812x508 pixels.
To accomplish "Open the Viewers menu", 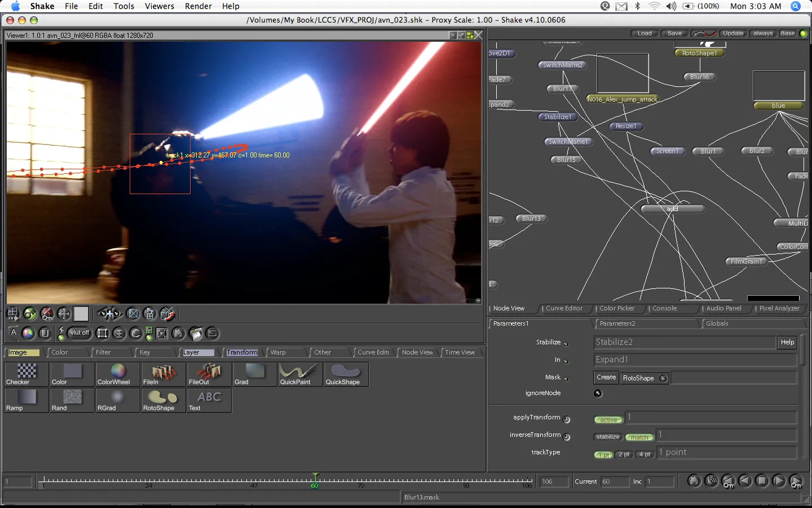I will click(160, 6).
